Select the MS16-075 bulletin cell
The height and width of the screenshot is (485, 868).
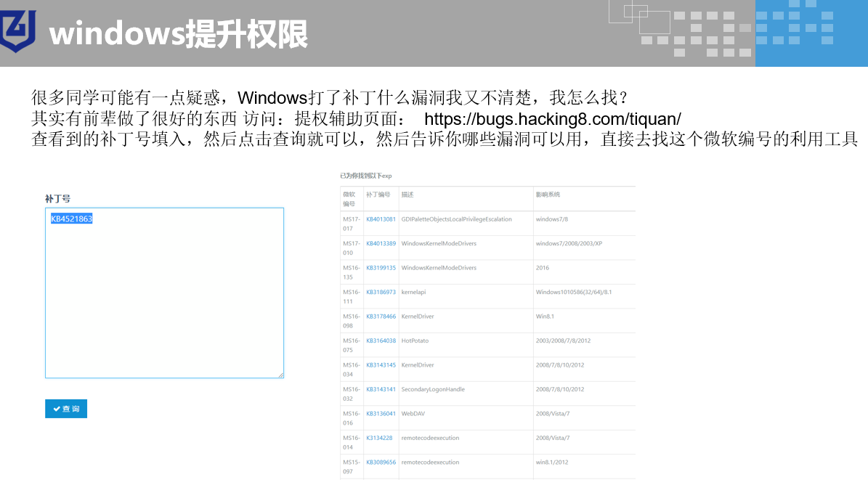click(352, 346)
